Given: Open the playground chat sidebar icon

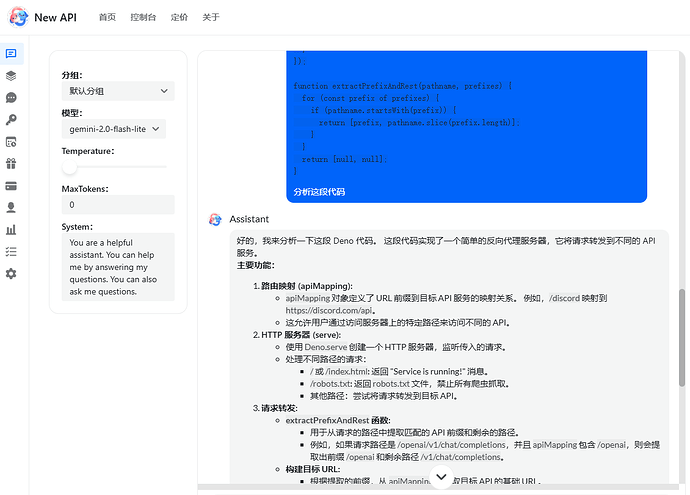Looking at the screenshot, I should [11, 54].
